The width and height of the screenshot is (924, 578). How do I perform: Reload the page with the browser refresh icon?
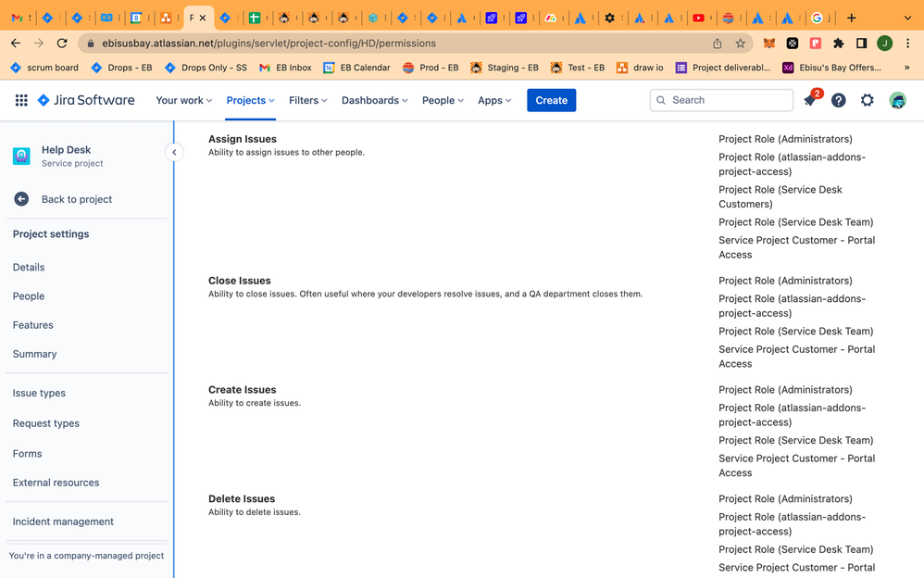click(62, 43)
